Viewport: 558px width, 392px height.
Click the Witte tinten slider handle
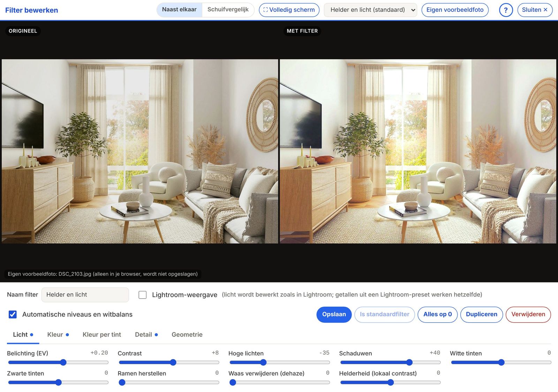tap(502, 362)
